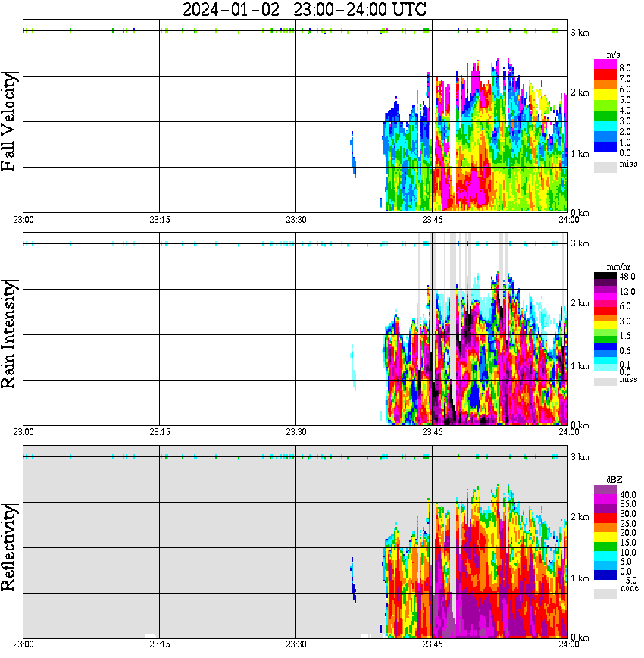Click the 'Fall Velocity' vertical axis label
The height and width of the screenshot is (658, 644).
coord(9,121)
